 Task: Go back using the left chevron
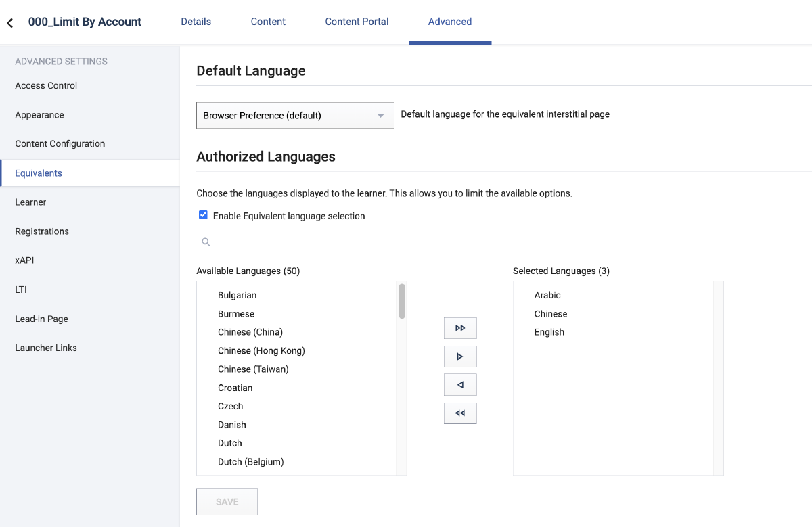click(x=10, y=23)
